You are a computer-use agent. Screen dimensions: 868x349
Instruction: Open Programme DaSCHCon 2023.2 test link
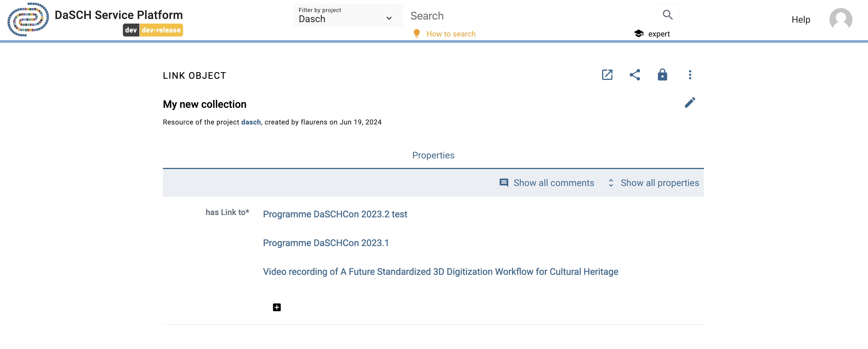click(335, 214)
